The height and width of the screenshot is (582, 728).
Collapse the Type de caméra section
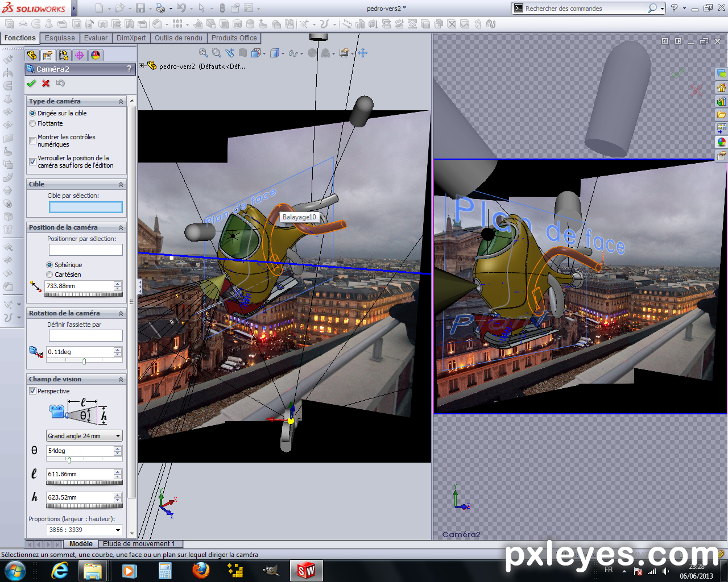click(121, 101)
